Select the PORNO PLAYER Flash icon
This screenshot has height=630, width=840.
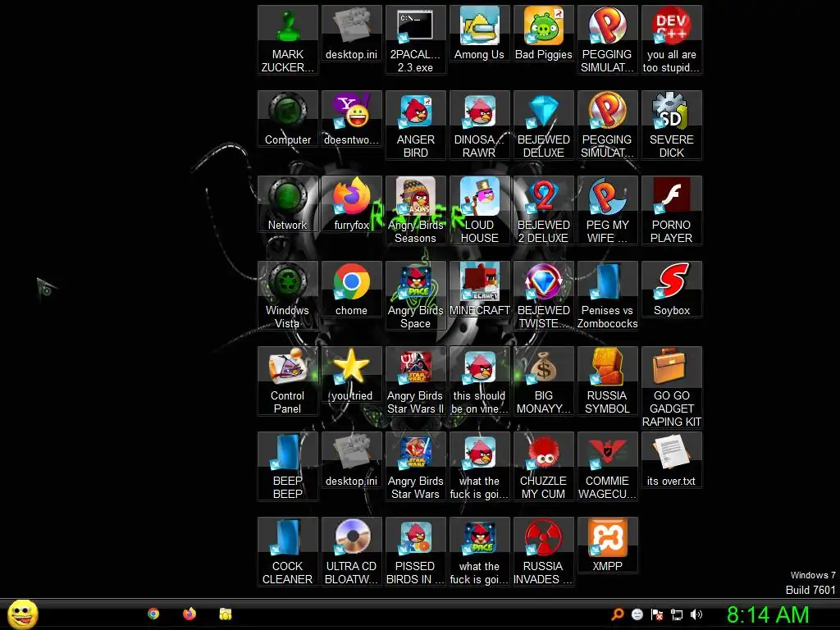click(671, 210)
